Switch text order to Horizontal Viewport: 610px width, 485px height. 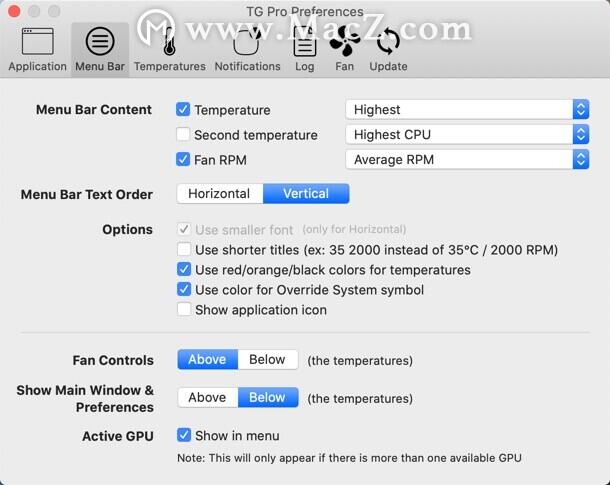click(x=220, y=194)
